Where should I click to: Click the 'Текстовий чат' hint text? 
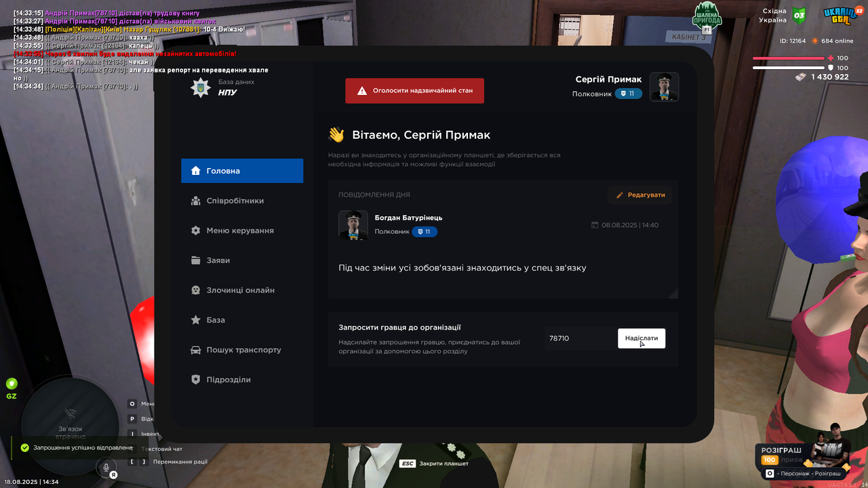click(x=162, y=449)
